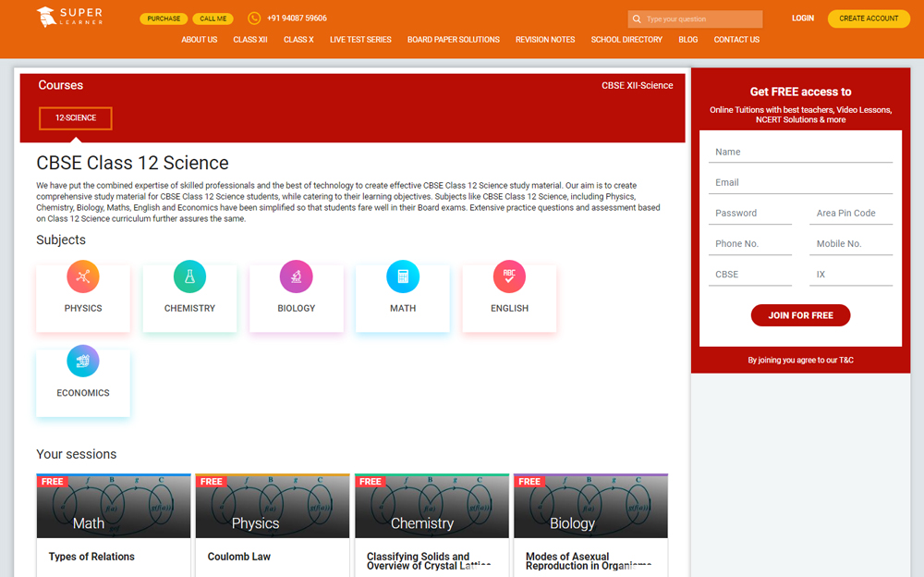924x577 pixels.
Task: Click the 'Your sessions' heading
Action: [77, 454]
